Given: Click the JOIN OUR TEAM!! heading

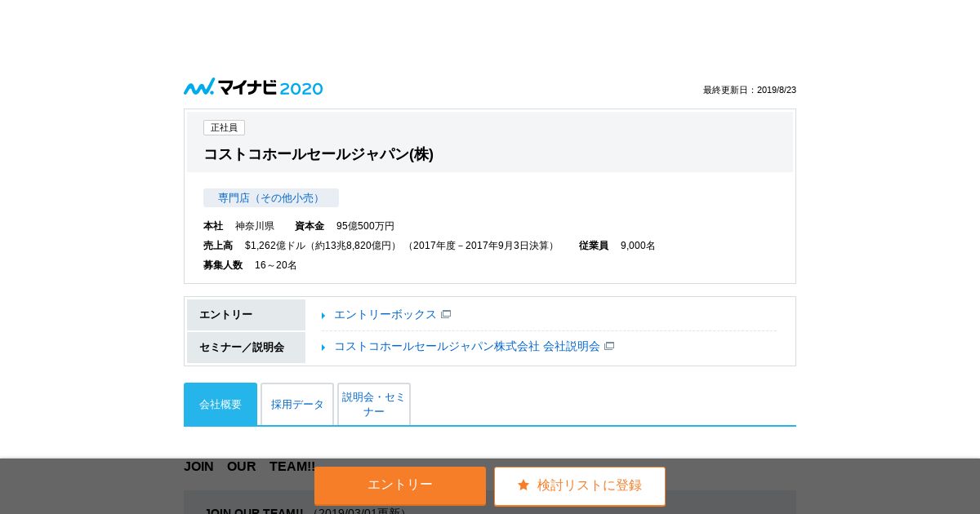Looking at the screenshot, I should pyautogui.click(x=249, y=466).
